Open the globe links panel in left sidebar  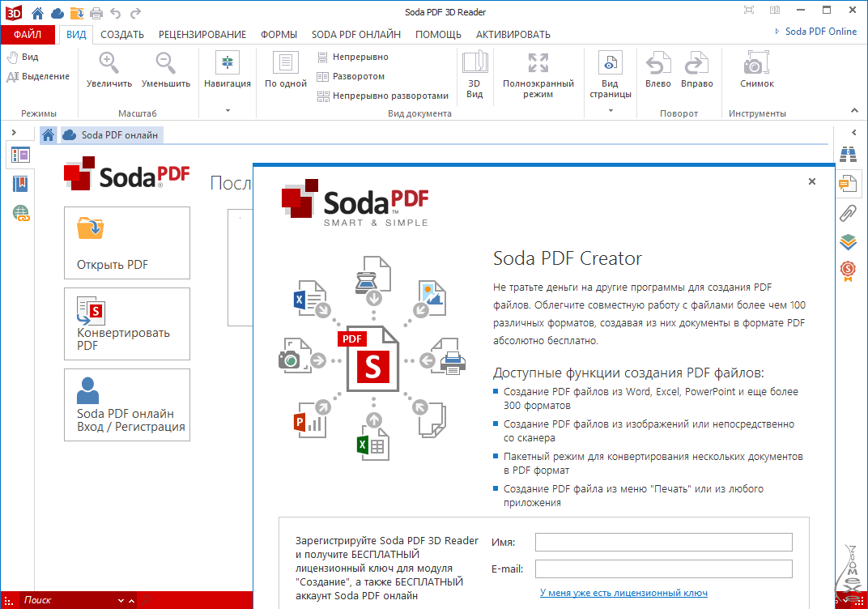click(x=20, y=213)
